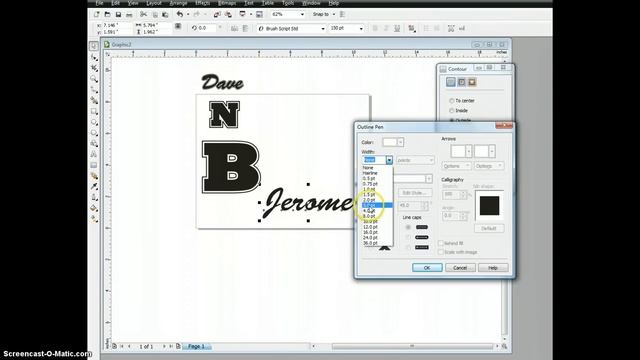Click the Import icon in the toolbar
The height and width of the screenshot is (360, 640).
[x=217, y=14]
